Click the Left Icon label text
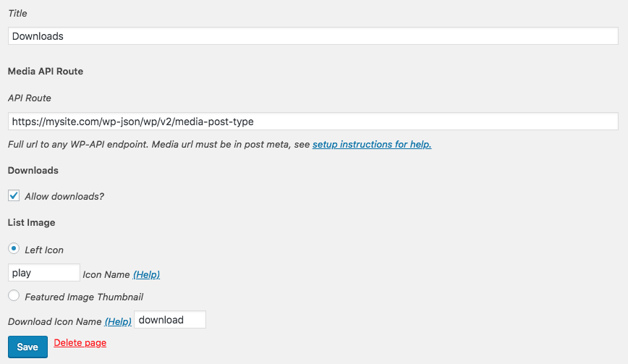The width and height of the screenshot is (628, 364). point(44,250)
